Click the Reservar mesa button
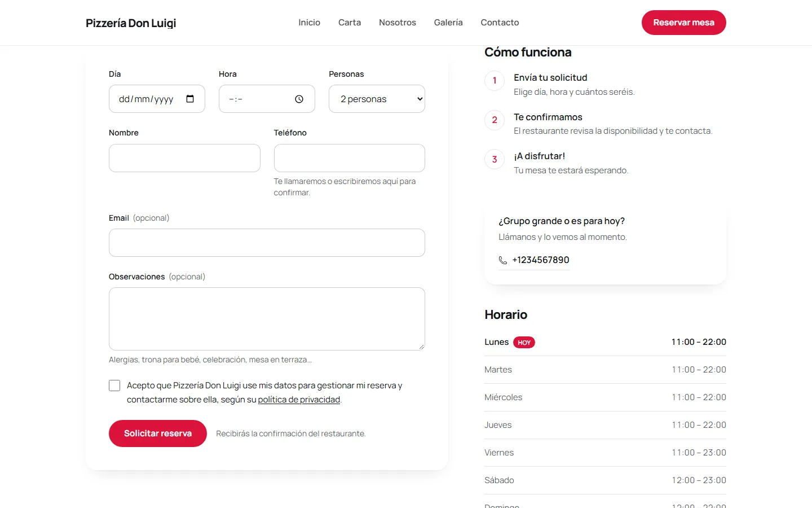Viewport: 812px width, 508px height. pyautogui.click(x=684, y=23)
